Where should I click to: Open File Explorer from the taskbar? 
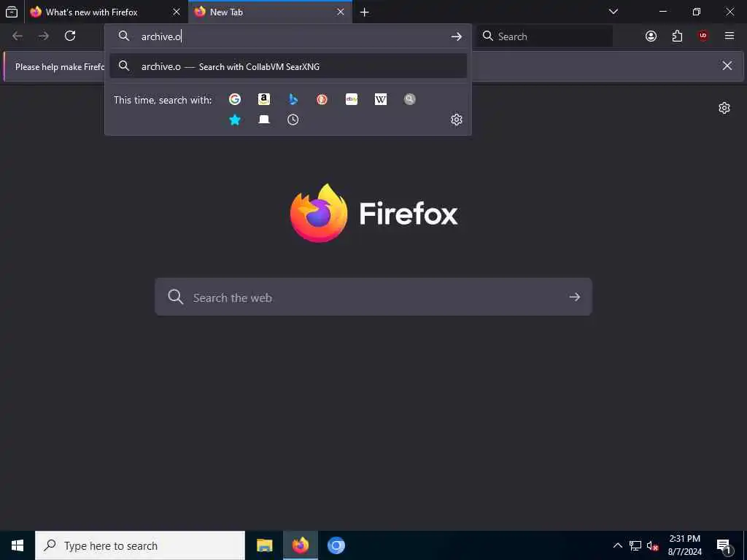point(264,545)
